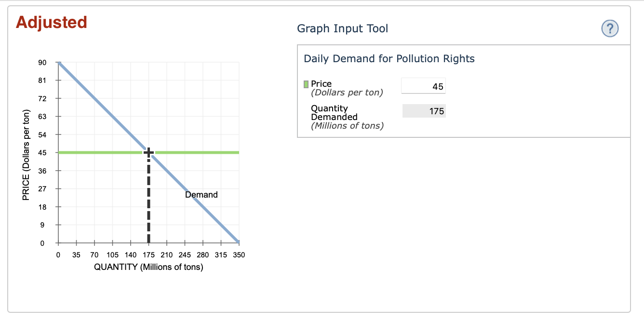Click the Quantity Demanded value field

tap(423, 110)
